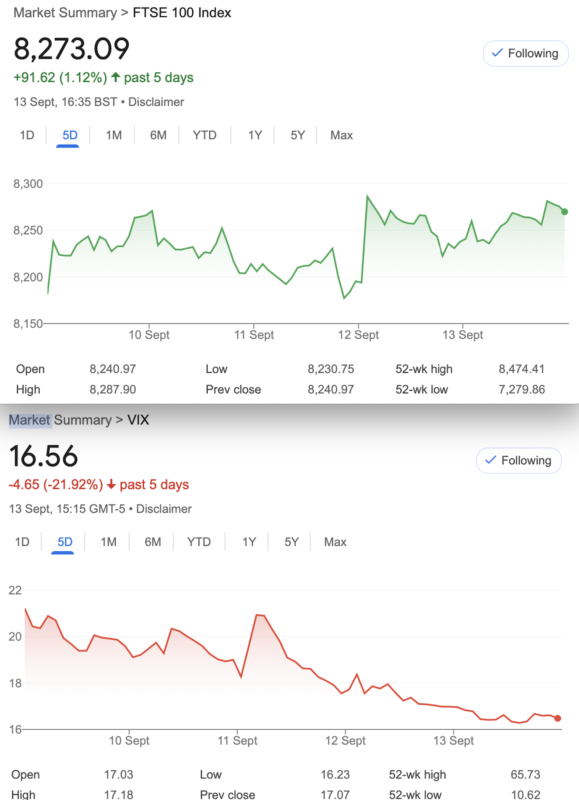Select 1D range tab on FTSE chart
Image resolution: width=579 pixels, height=800 pixels.
[x=27, y=135]
